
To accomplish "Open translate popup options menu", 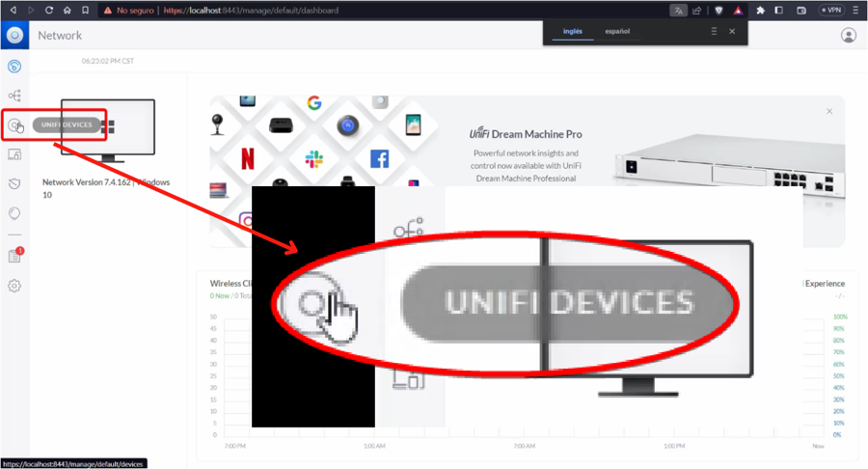I will pyautogui.click(x=714, y=32).
